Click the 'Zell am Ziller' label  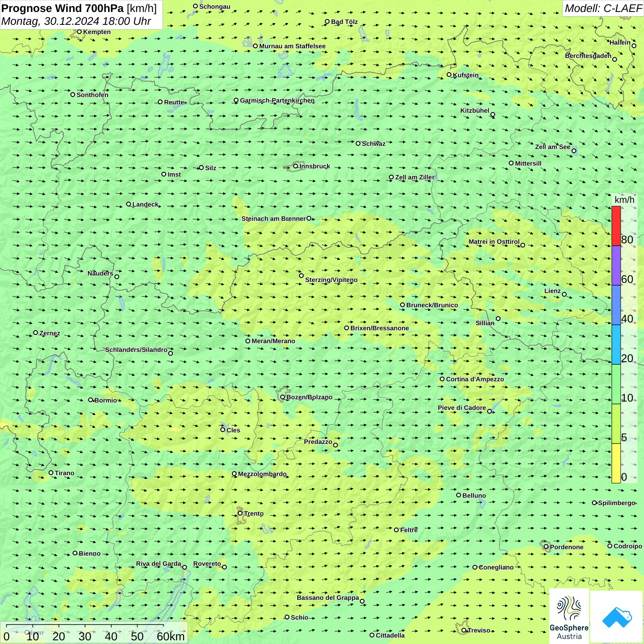click(x=414, y=177)
